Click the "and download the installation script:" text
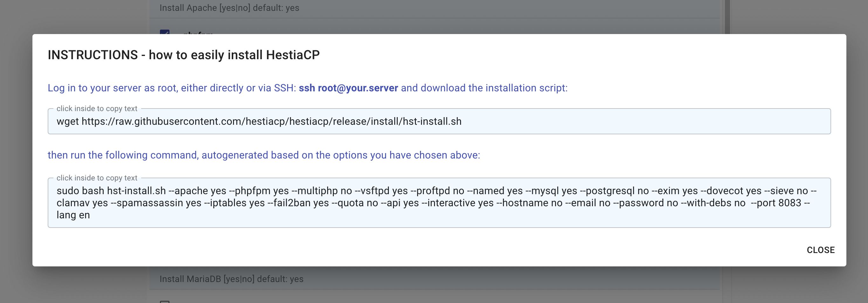 click(x=484, y=88)
